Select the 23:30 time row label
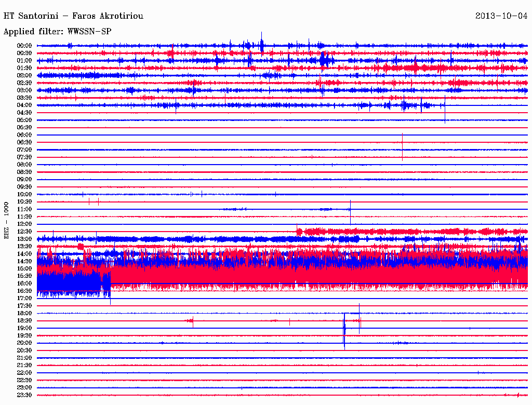The width and height of the screenshot is (532, 405). (x=24, y=395)
